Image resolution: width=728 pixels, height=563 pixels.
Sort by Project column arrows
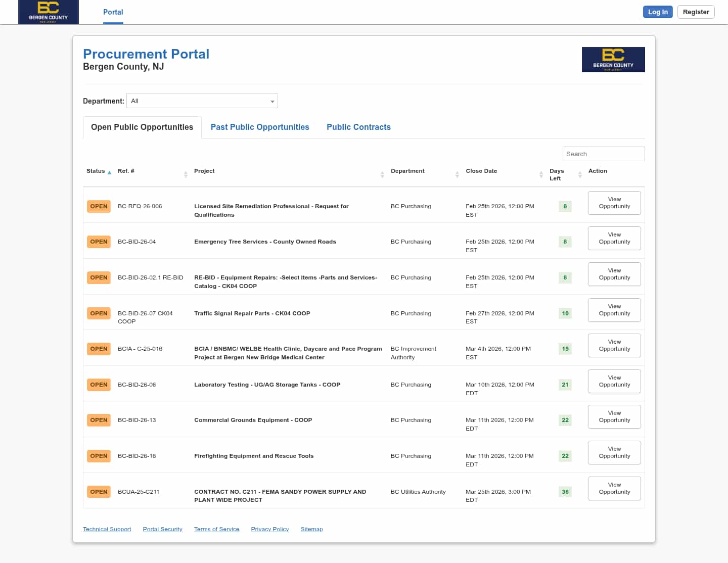coord(382,174)
